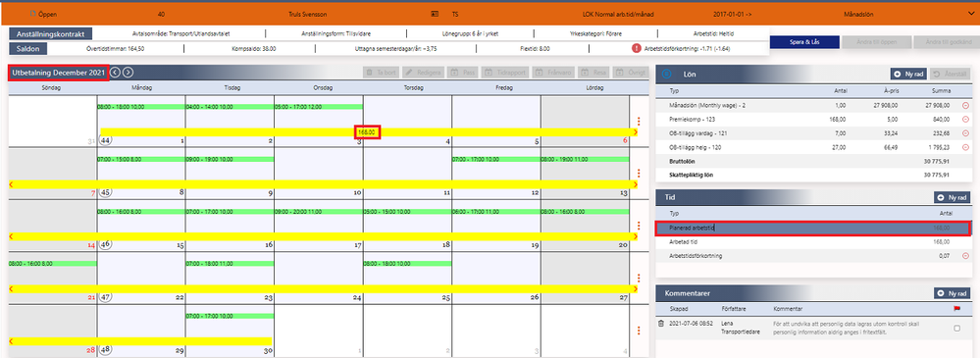Select shift 09:00 - 19:00 10.00 on day 9
The height and width of the screenshot is (358, 980).
pyautogui.click(x=230, y=159)
